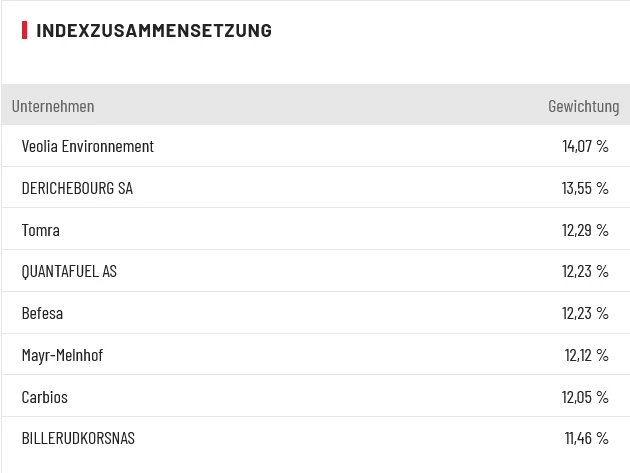Click the QUANTAFUEL AS weighting value

(x=585, y=271)
